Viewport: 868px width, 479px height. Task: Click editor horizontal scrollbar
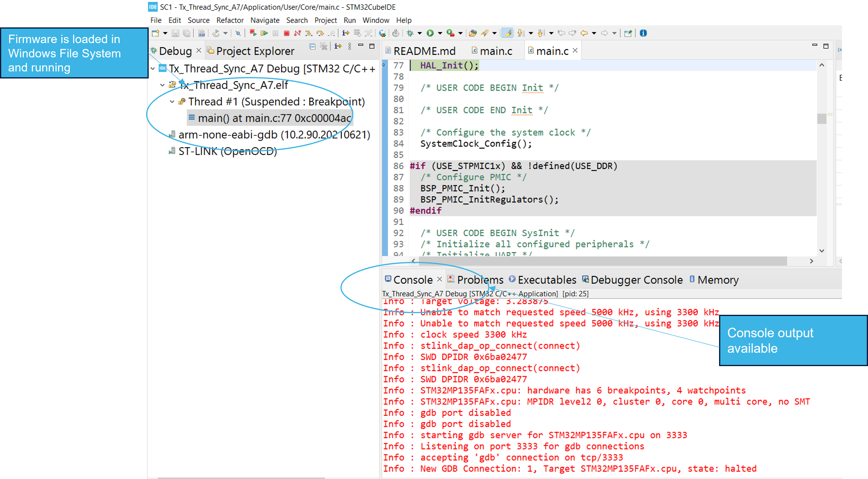602,261
